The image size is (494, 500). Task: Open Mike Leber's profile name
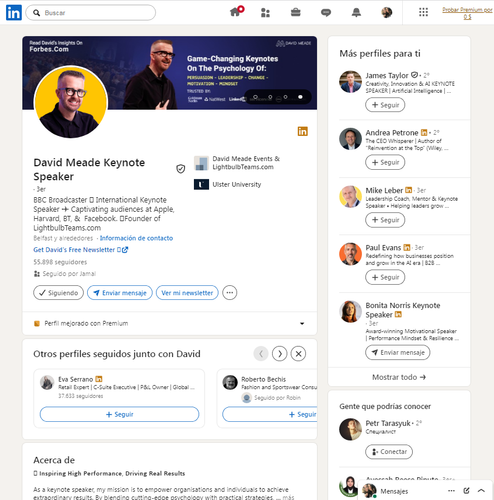click(x=384, y=190)
